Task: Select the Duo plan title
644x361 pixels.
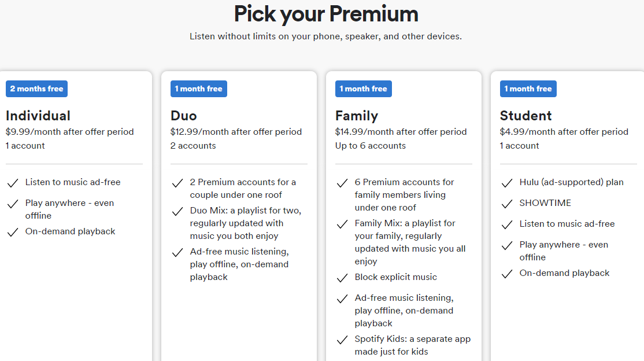Action: [x=184, y=116]
